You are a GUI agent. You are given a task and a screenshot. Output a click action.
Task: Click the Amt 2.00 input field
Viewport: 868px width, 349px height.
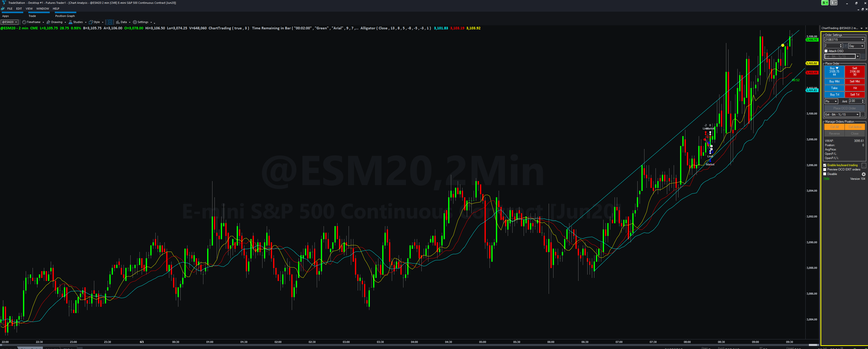click(x=855, y=101)
